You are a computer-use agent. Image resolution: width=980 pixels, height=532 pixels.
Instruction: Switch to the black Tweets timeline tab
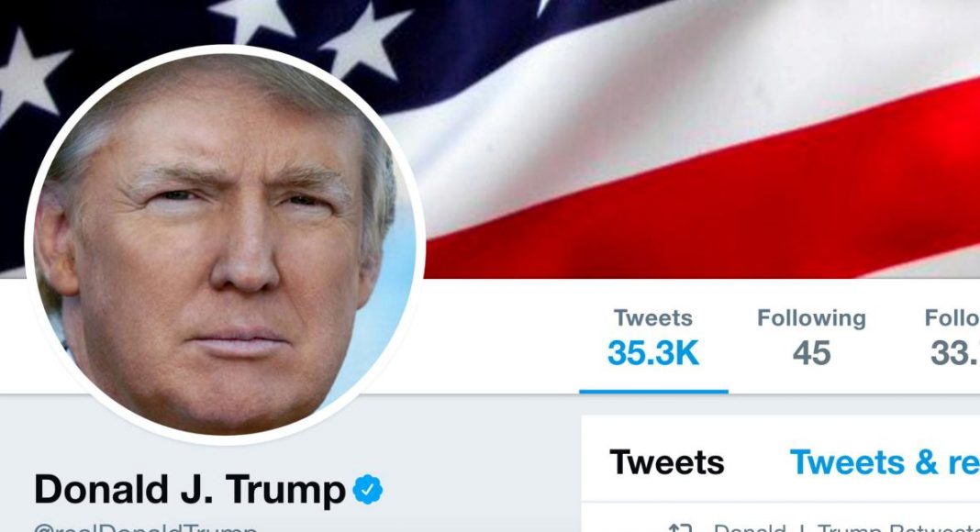(667, 462)
